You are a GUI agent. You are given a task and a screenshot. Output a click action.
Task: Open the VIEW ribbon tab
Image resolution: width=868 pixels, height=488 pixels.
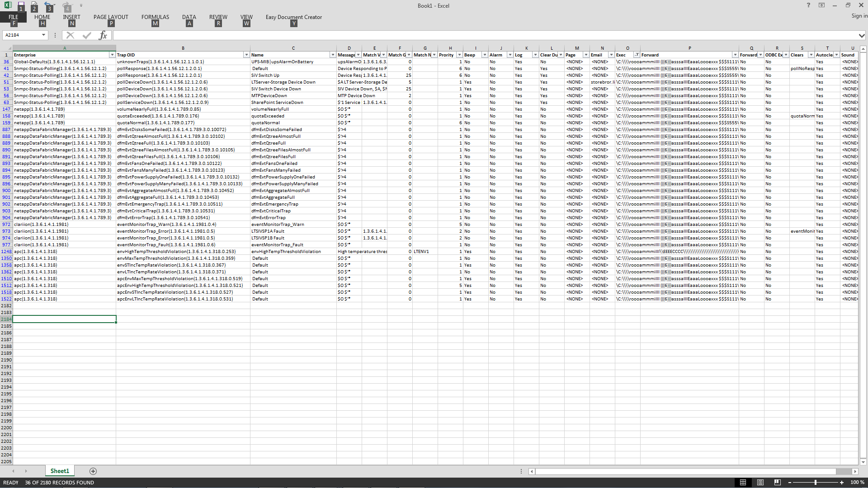point(246,17)
